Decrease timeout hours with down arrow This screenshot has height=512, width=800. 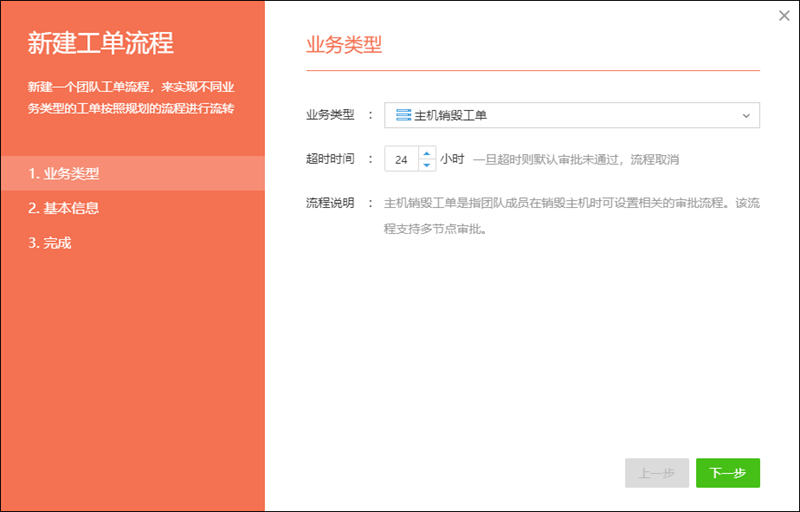coord(427,165)
